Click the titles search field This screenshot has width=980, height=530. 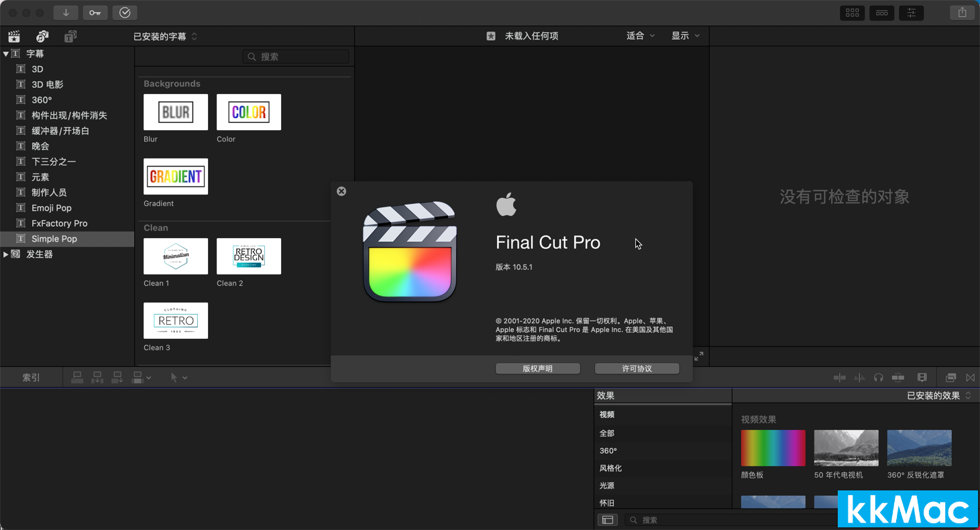tap(296, 57)
